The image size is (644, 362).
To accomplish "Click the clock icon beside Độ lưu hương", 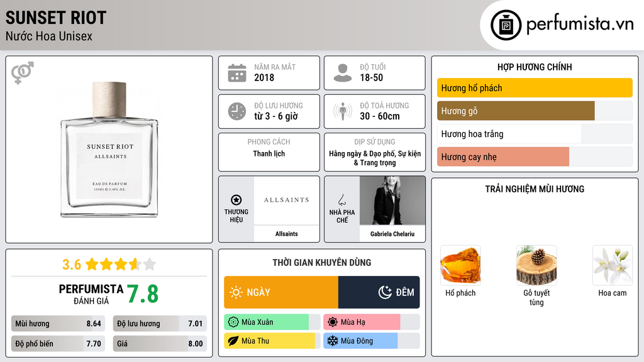I will tap(237, 111).
